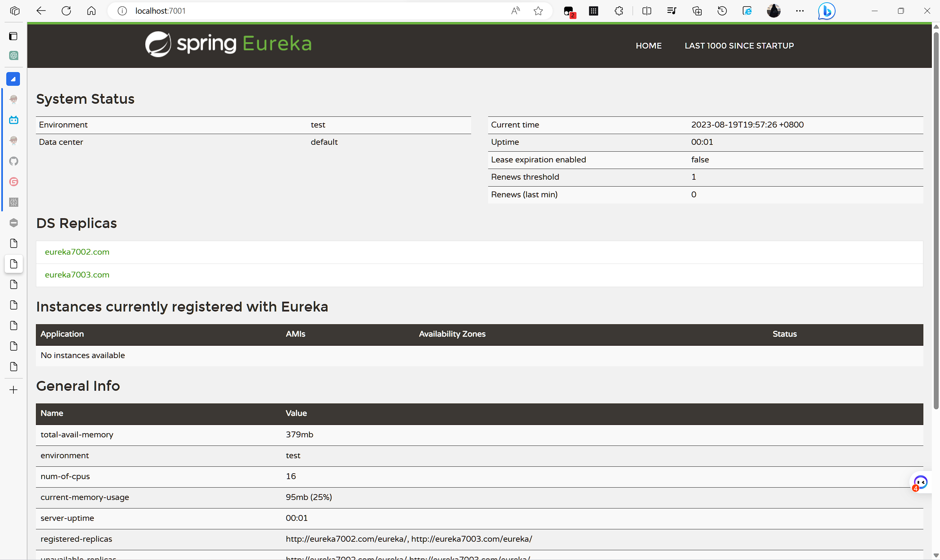This screenshot has height=560, width=940.
Task: Click the browser refresh icon
Action: tap(67, 11)
